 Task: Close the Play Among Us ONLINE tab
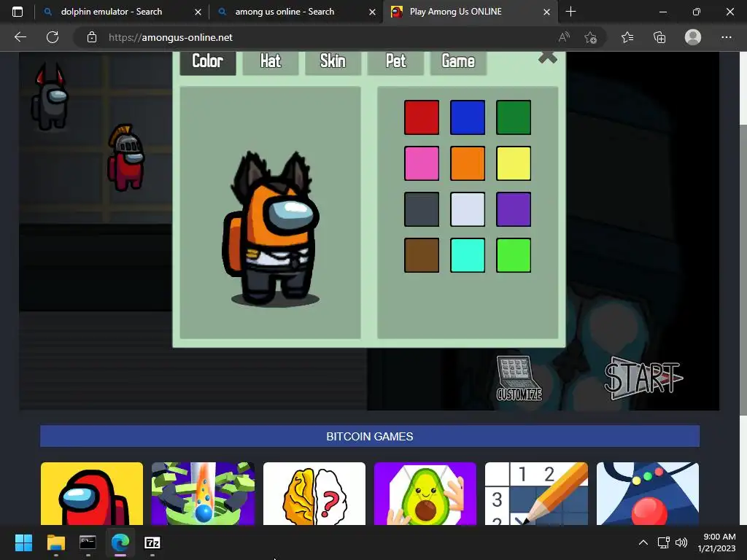pyautogui.click(x=547, y=12)
